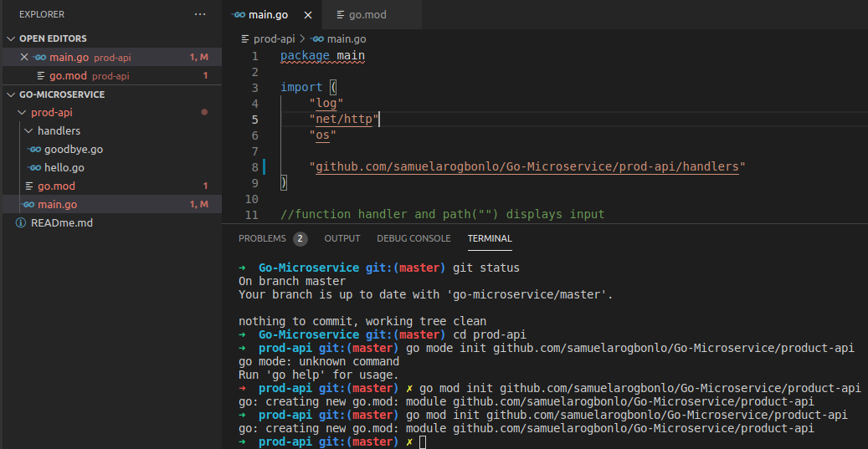The width and height of the screenshot is (868, 449).
Task: Click go.mod file icon in prod-api folder
Action: pyautogui.click(x=29, y=186)
